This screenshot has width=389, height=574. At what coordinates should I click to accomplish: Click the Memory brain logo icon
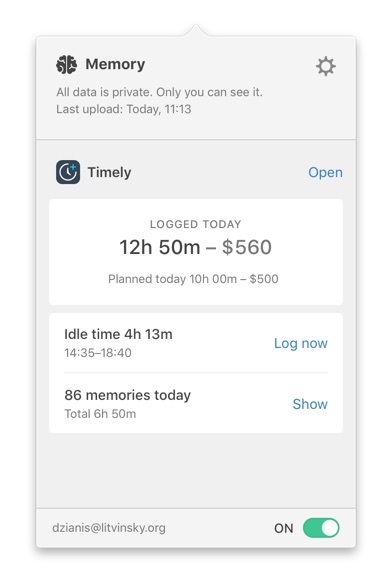pyautogui.click(x=67, y=65)
